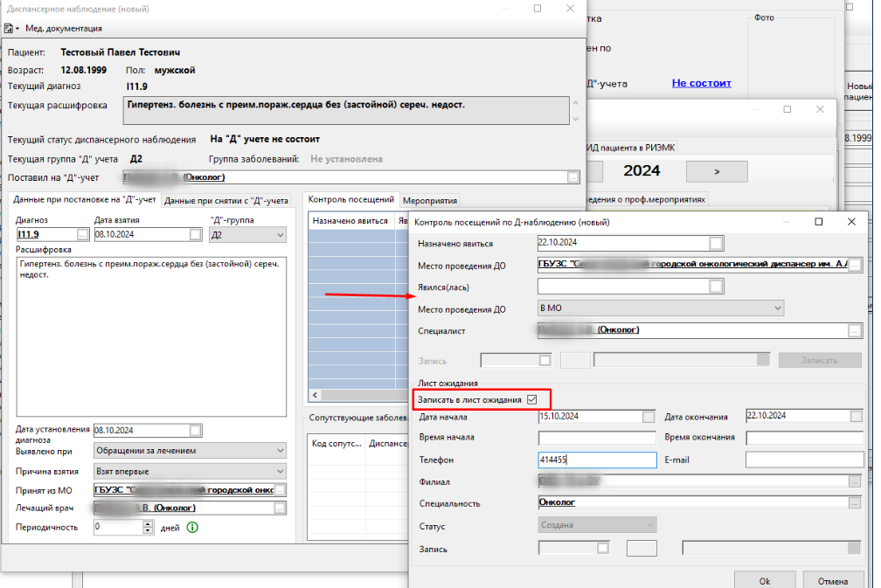Viewport: 881px width, 588px height.
Task: Click the ИД пациента в РИЭМК label
Action: pos(630,148)
